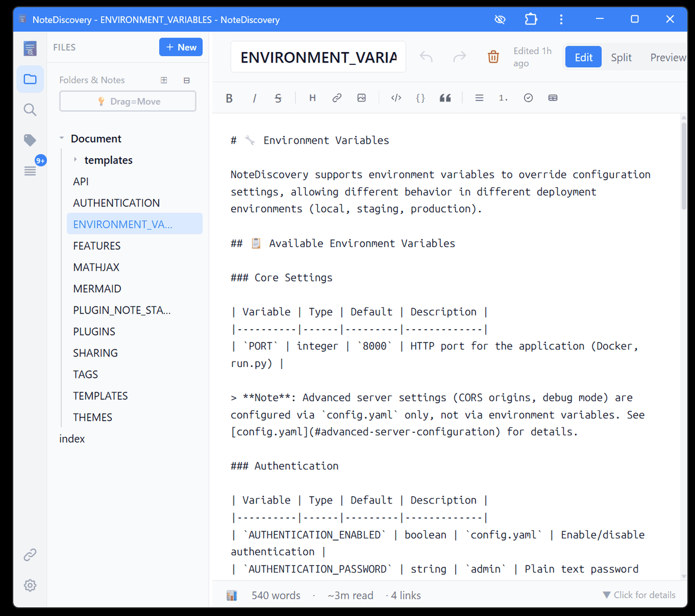
Task: Collapse the Document folder tree
Action: (x=62, y=138)
